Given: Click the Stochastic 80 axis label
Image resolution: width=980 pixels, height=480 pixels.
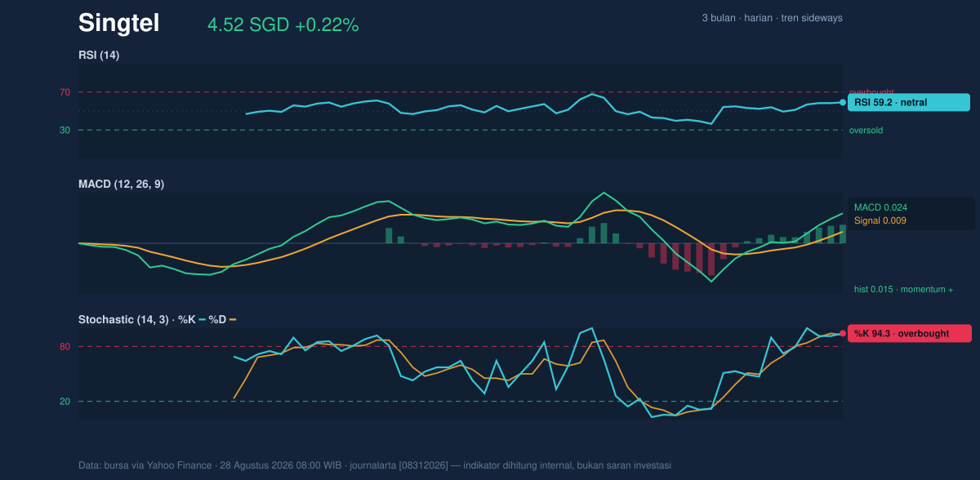Looking at the screenshot, I should (x=65, y=347).
